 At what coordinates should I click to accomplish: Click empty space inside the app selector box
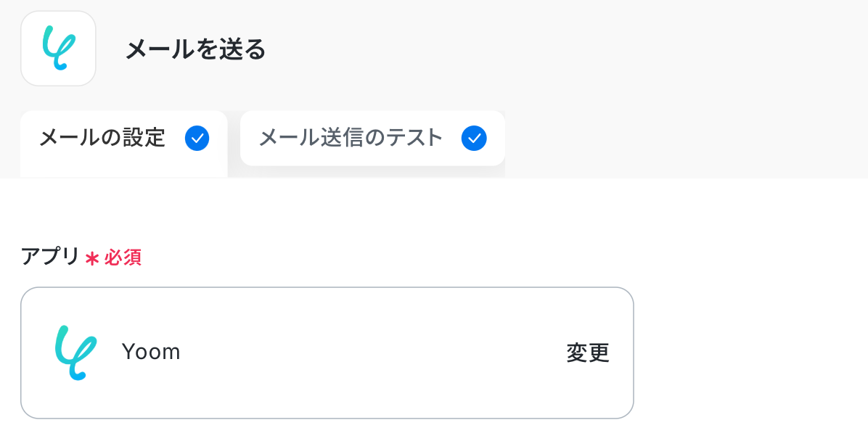pos(363,353)
